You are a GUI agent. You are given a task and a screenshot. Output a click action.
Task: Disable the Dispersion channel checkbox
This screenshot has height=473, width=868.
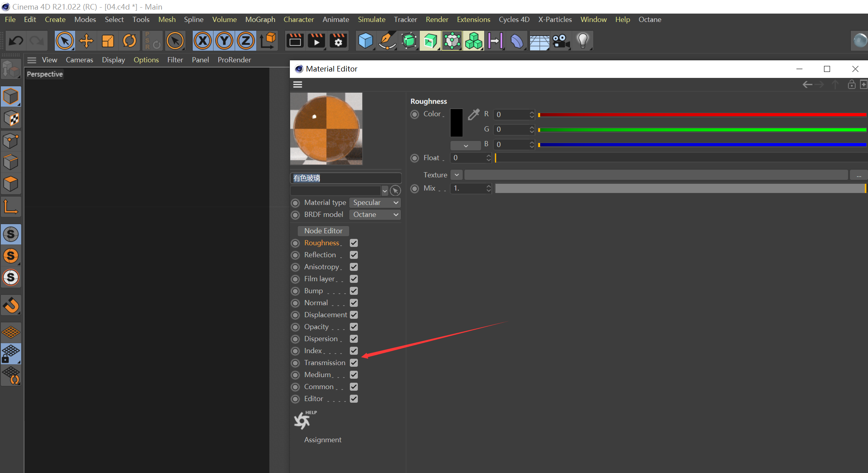coord(354,339)
